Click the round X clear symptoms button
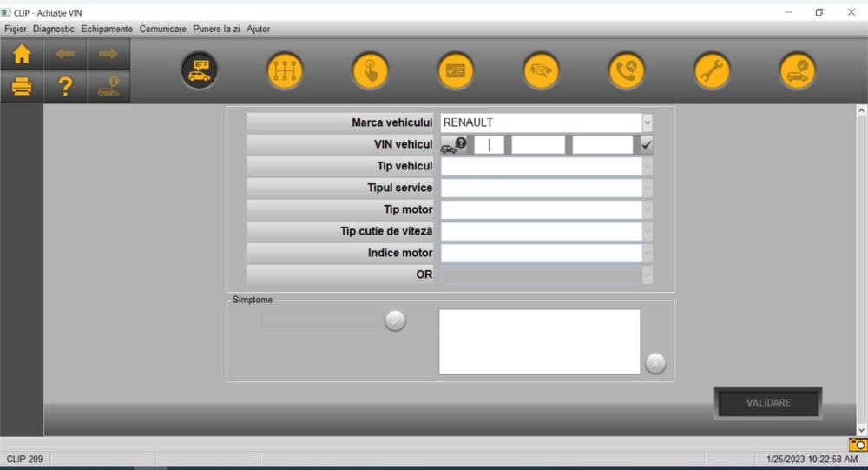Image resolution: width=868 pixels, height=470 pixels. pyautogui.click(x=655, y=364)
